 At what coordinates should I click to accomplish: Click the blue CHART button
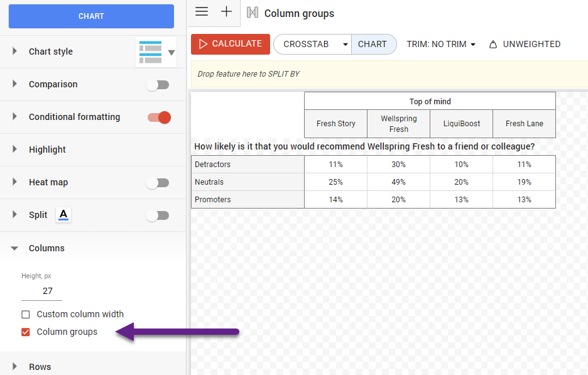[x=90, y=16]
